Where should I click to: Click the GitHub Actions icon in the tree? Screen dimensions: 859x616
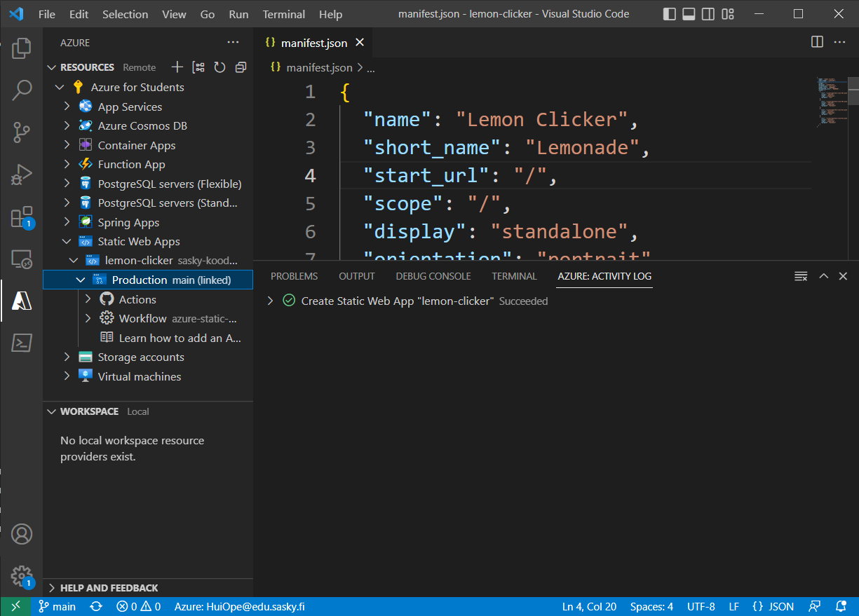pyautogui.click(x=107, y=299)
